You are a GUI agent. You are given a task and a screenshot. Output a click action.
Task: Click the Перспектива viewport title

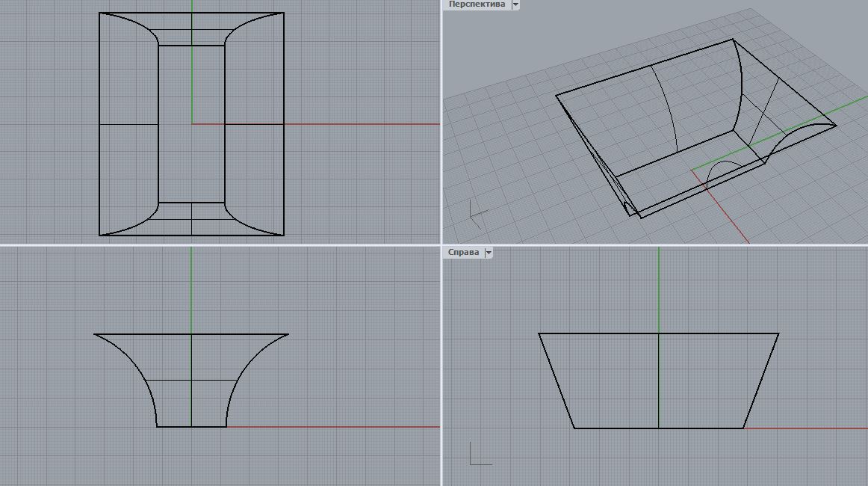point(477,4)
